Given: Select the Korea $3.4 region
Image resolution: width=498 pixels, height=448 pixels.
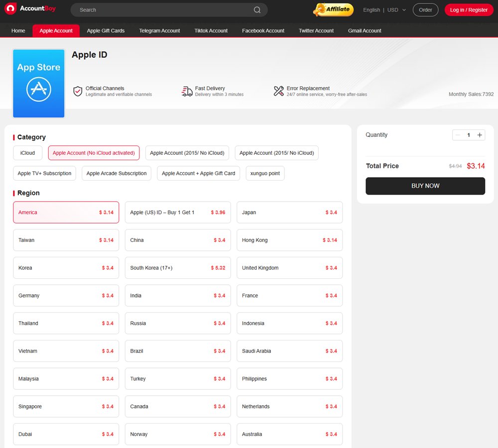Looking at the screenshot, I should coord(66,268).
